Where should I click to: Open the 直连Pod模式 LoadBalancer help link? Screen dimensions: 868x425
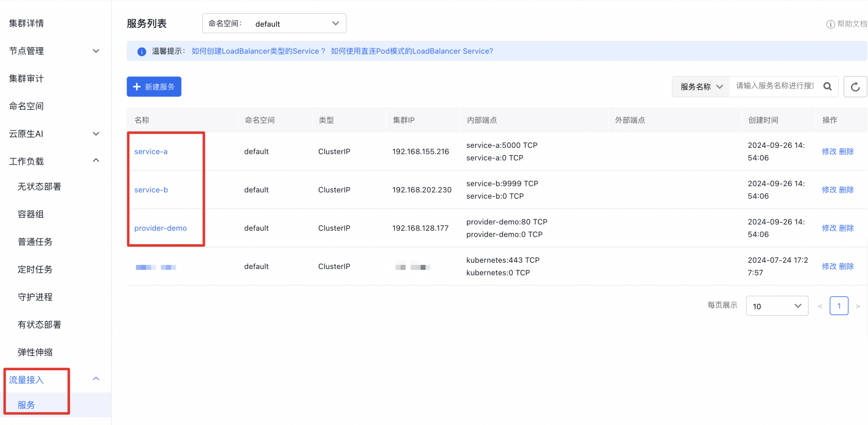412,51
